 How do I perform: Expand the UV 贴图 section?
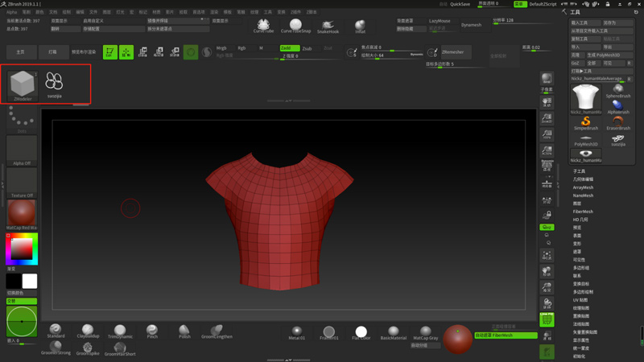[580, 300]
